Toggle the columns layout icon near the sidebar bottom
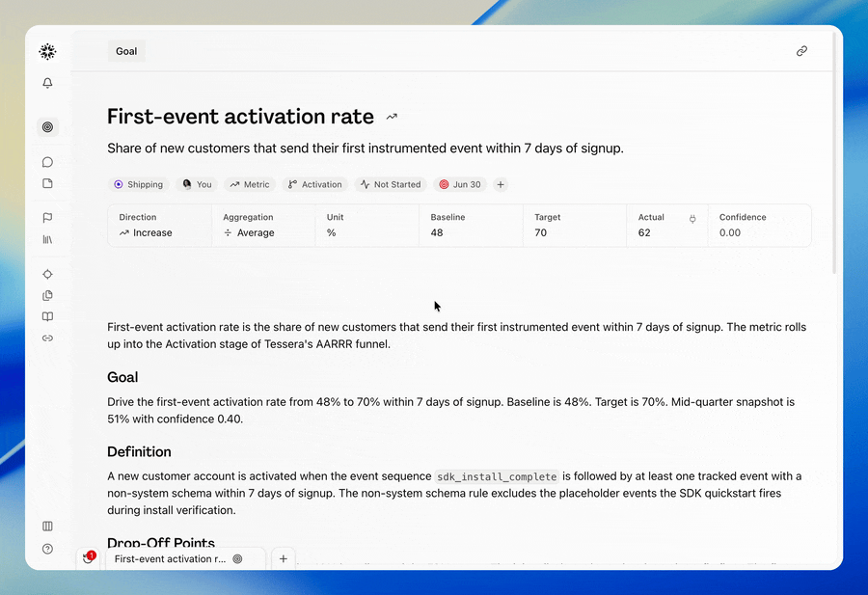The height and width of the screenshot is (595, 868). coord(47,526)
